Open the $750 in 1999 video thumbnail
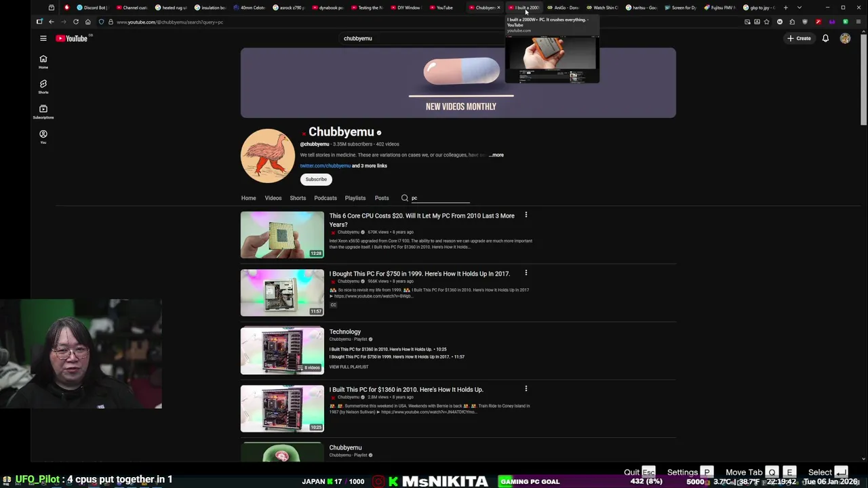 [282, 293]
